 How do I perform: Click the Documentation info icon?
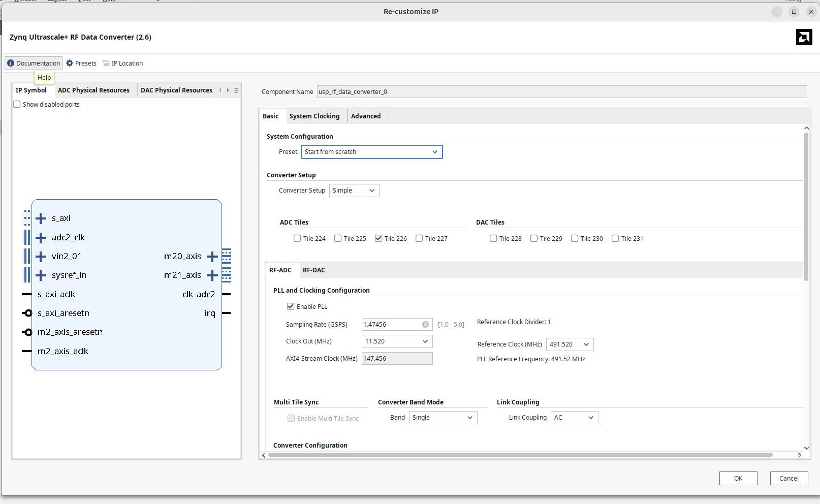11,64
